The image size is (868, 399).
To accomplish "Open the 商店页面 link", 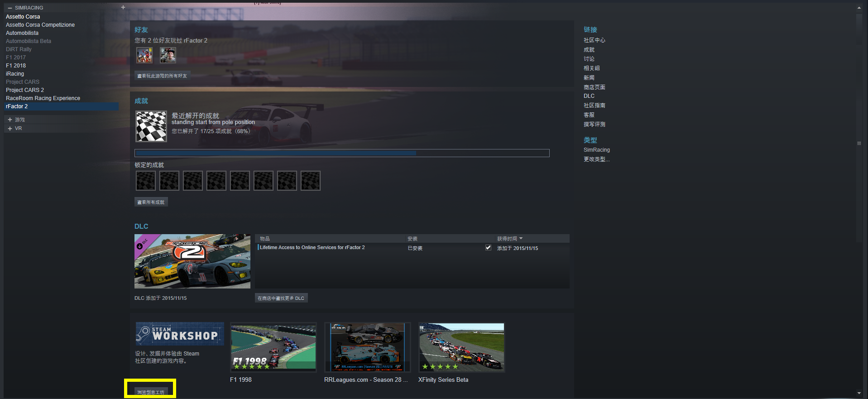I will [595, 87].
